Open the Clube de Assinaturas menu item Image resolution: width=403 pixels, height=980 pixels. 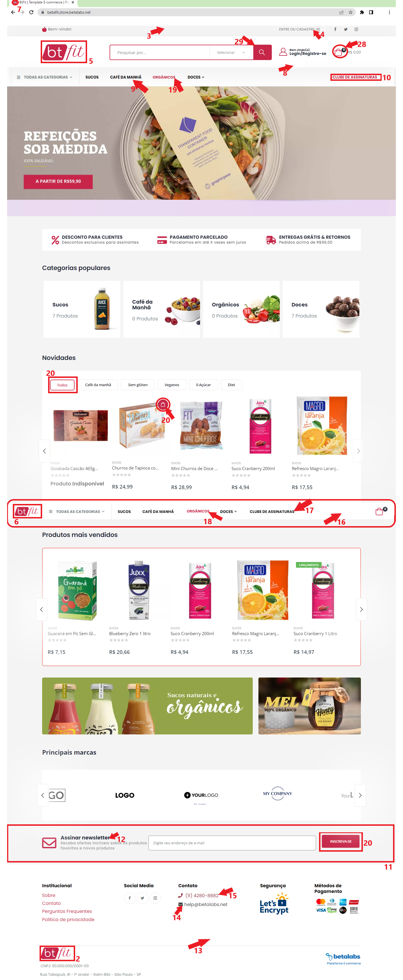coord(355,77)
